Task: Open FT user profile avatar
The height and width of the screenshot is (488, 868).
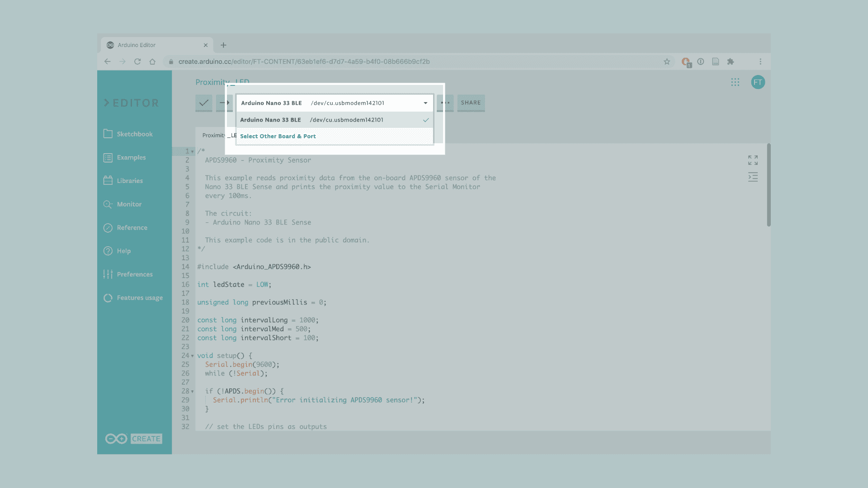Action: point(758,82)
